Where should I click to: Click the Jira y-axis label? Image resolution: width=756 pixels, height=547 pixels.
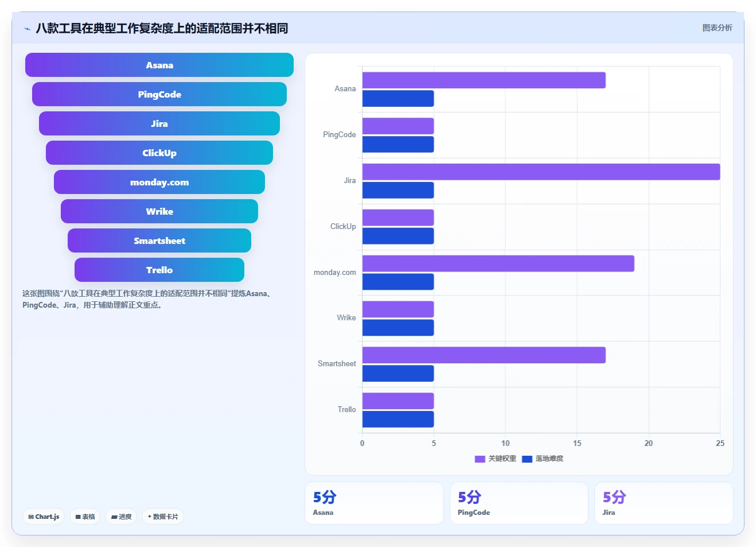tap(350, 180)
